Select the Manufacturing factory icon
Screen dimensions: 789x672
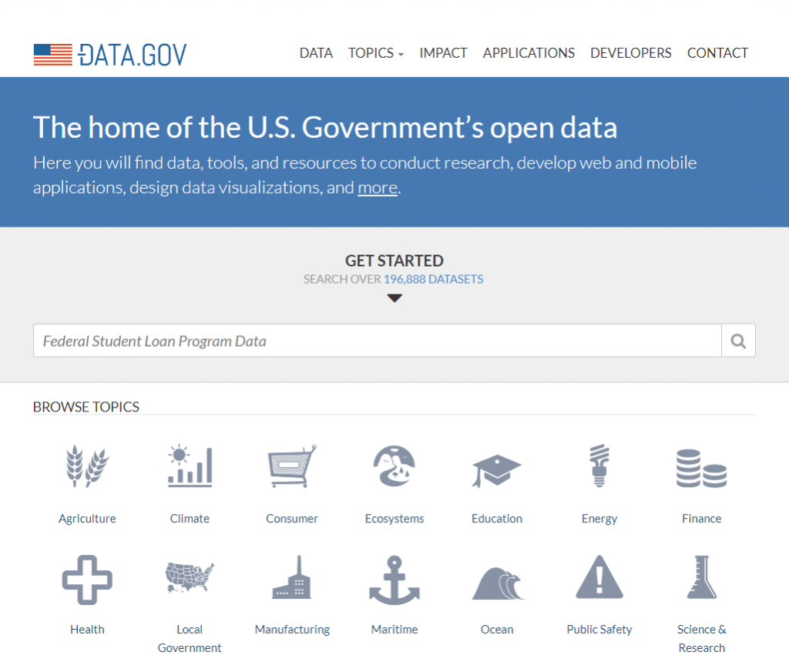click(292, 577)
